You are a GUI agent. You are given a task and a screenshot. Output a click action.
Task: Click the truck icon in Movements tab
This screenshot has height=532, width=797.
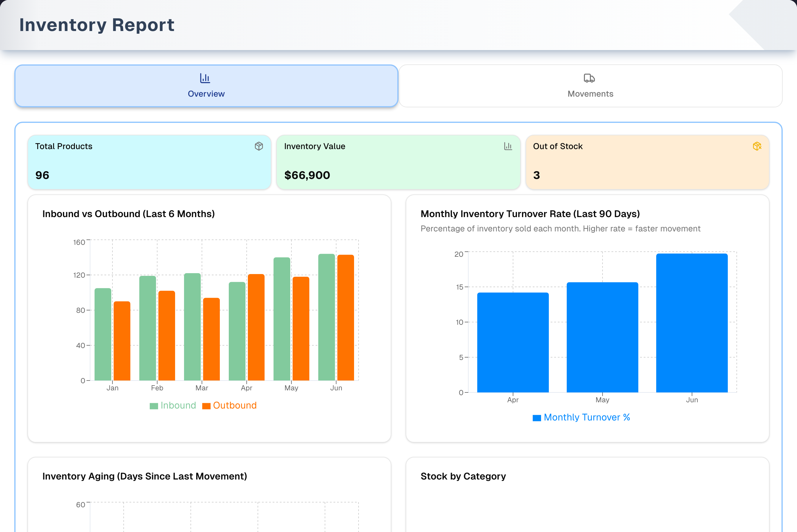(589, 78)
